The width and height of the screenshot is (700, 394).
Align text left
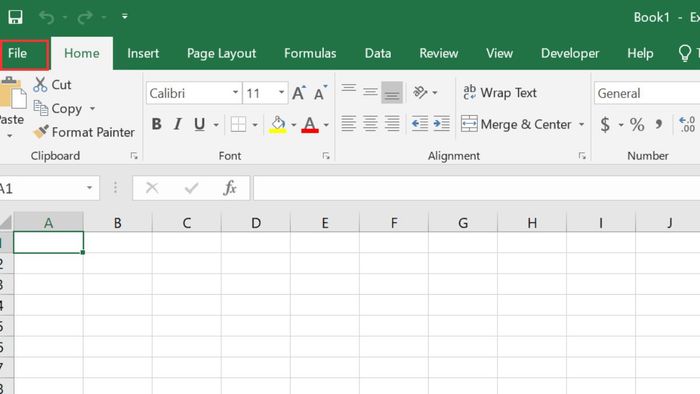point(349,124)
